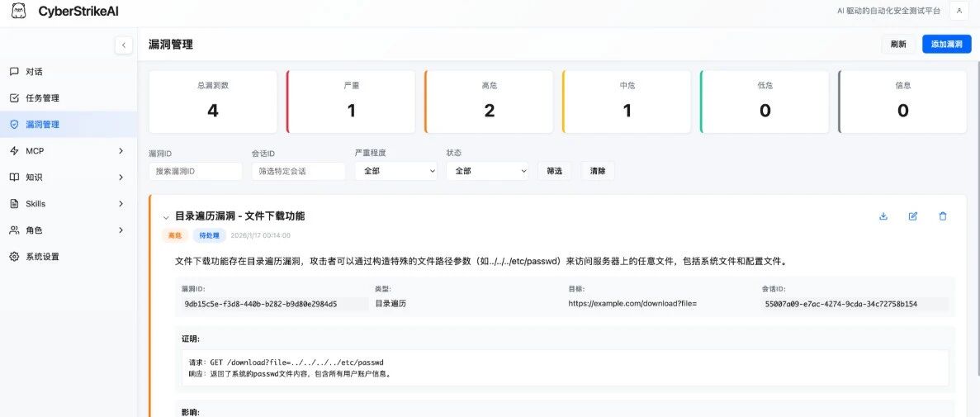The image size is (980, 417).
Task: Open the MCP menu item
Action: (x=69, y=150)
